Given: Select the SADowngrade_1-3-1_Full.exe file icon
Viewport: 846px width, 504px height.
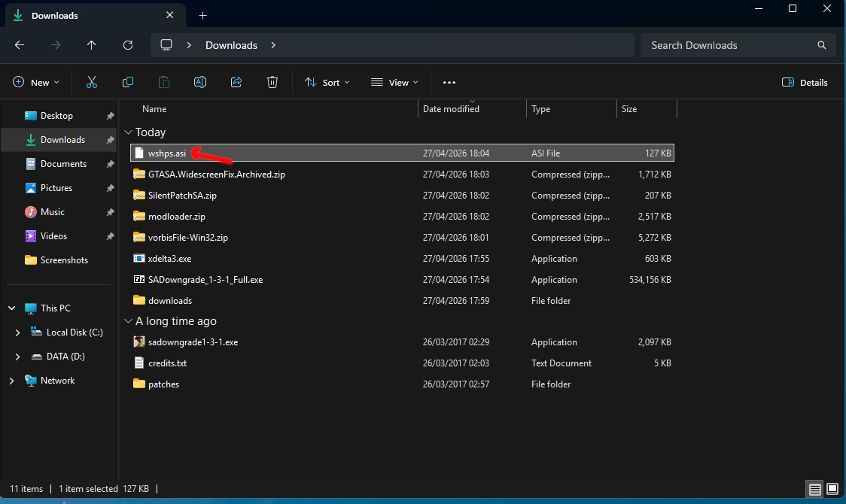Looking at the screenshot, I should tap(139, 279).
